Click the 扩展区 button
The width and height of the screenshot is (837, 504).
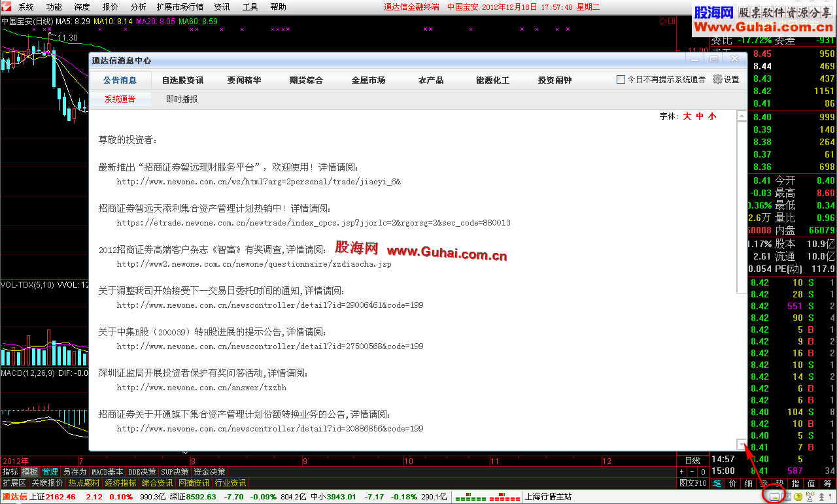point(14,483)
